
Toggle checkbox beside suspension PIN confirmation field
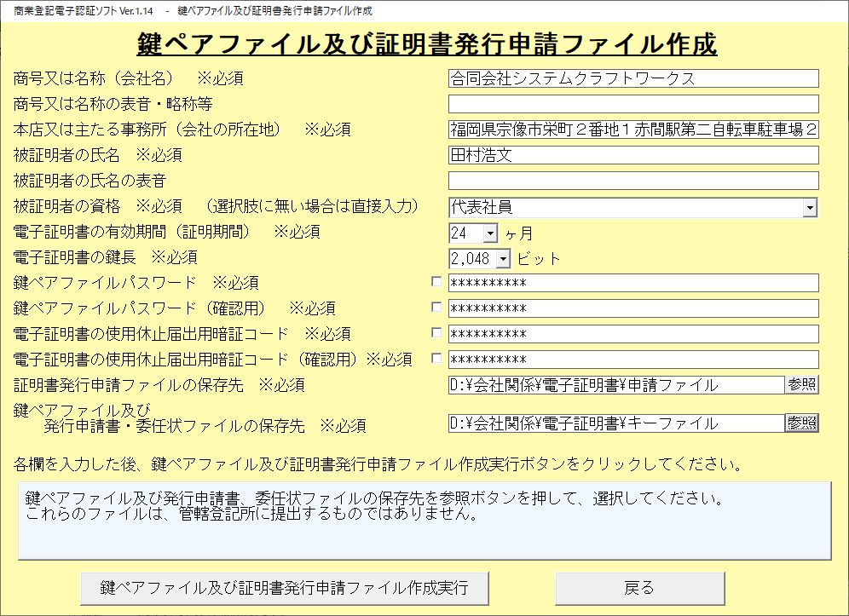436,359
